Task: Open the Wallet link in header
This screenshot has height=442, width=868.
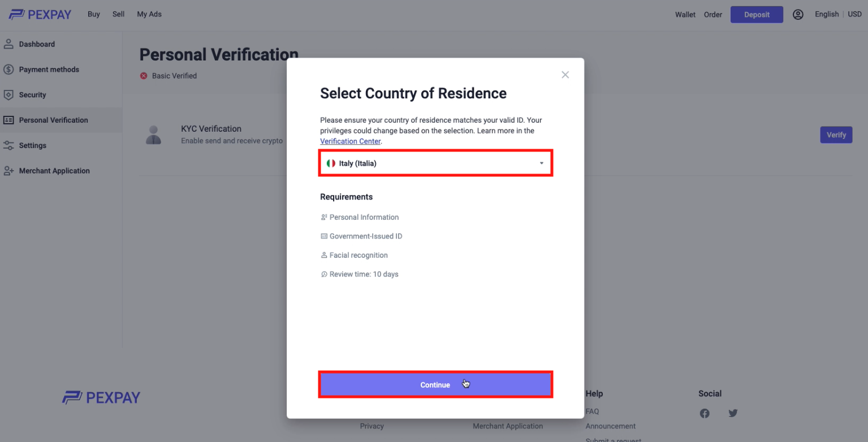Action: [685, 15]
